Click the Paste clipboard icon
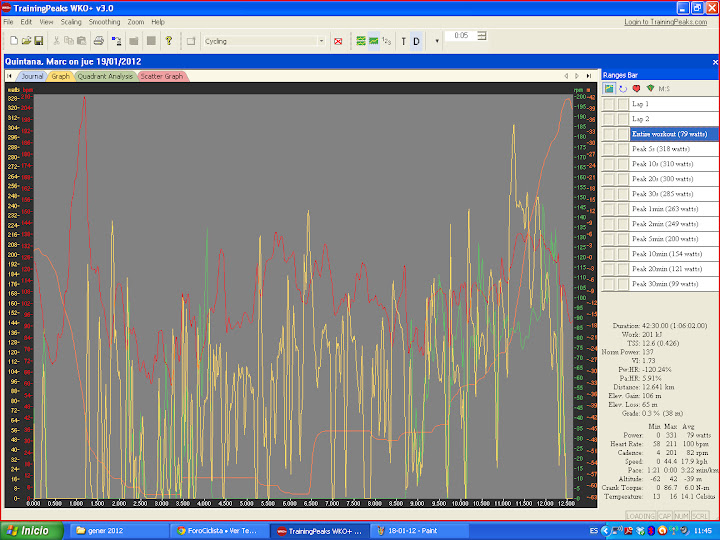 tap(82, 41)
